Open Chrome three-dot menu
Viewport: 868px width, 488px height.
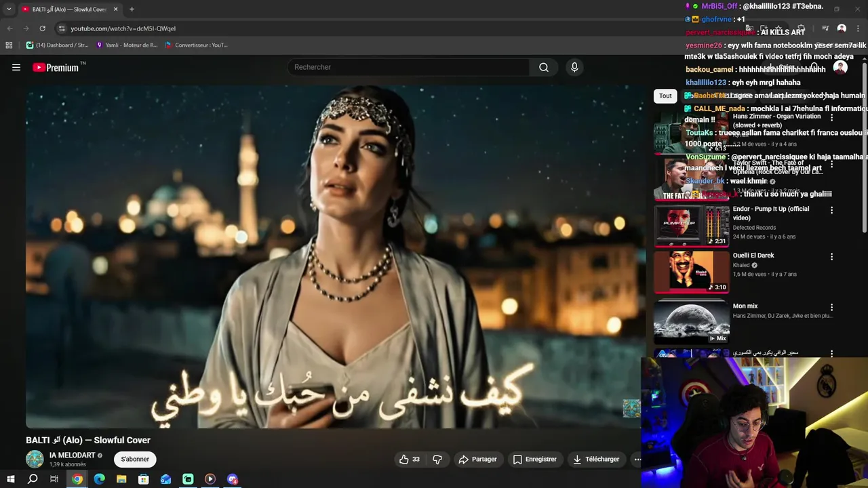857,28
